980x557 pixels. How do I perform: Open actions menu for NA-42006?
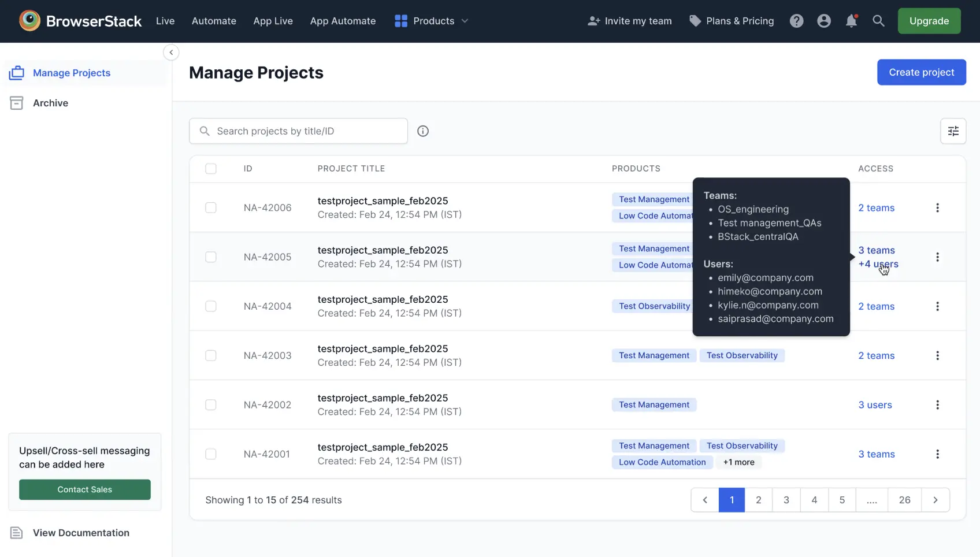click(937, 207)
